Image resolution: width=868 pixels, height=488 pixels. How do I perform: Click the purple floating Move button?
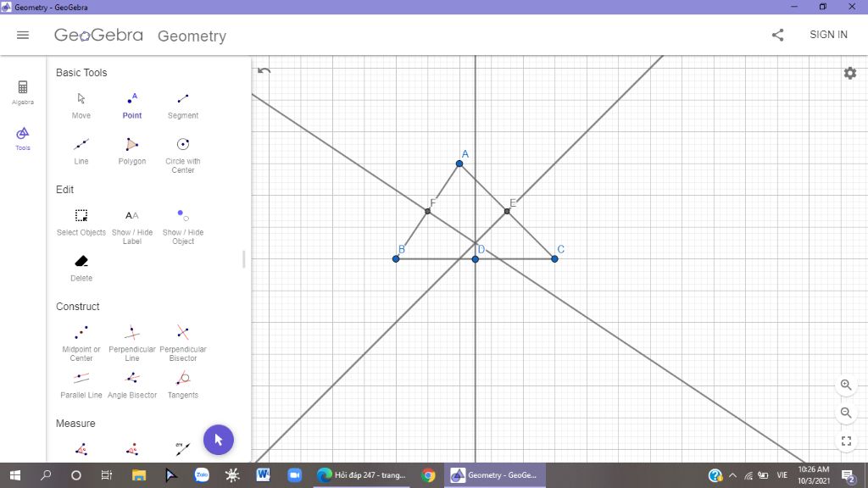click(x=218, y=440)
